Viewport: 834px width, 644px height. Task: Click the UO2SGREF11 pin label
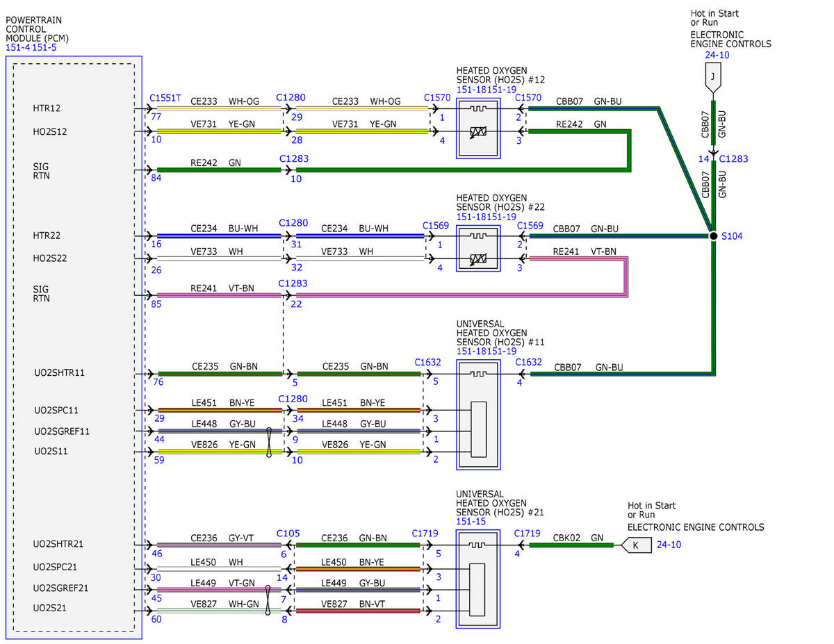tap(63, 431)
